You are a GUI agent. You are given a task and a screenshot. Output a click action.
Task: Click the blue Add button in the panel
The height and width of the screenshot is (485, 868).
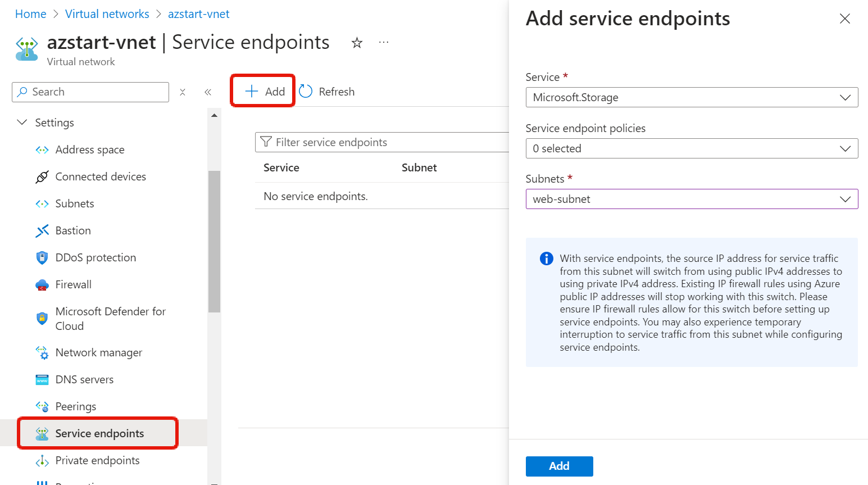560,466
